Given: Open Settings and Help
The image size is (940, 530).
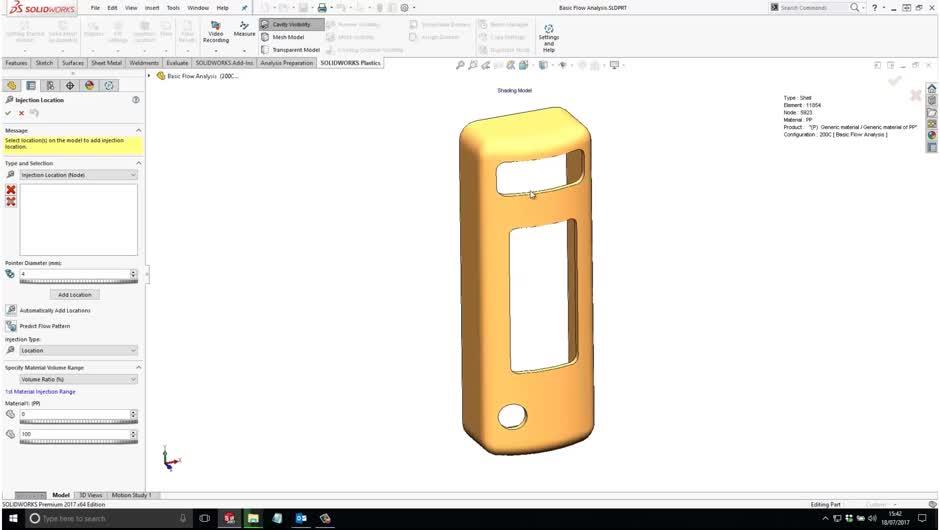Looking at the screenshot, I should tap(548, 37).
